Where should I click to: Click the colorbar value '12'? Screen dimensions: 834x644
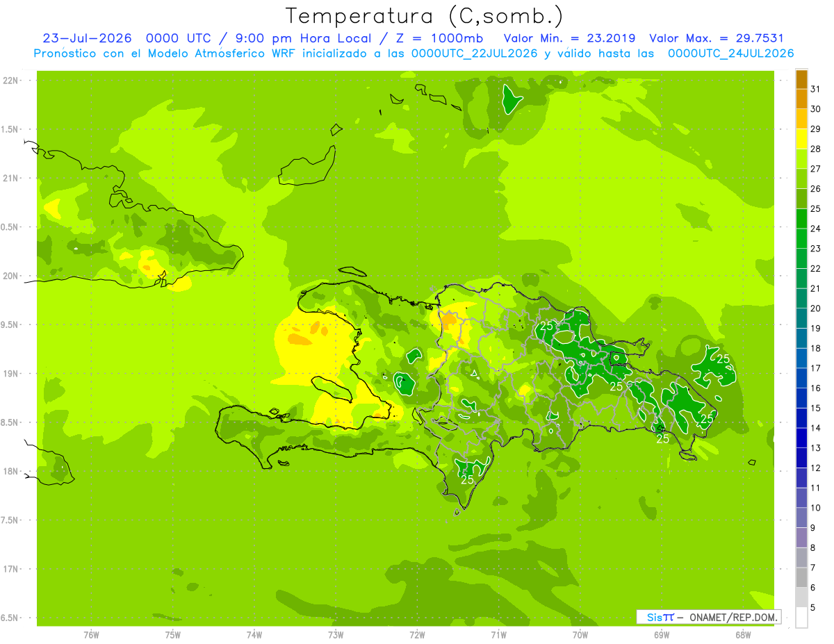[x=815, y=468]
